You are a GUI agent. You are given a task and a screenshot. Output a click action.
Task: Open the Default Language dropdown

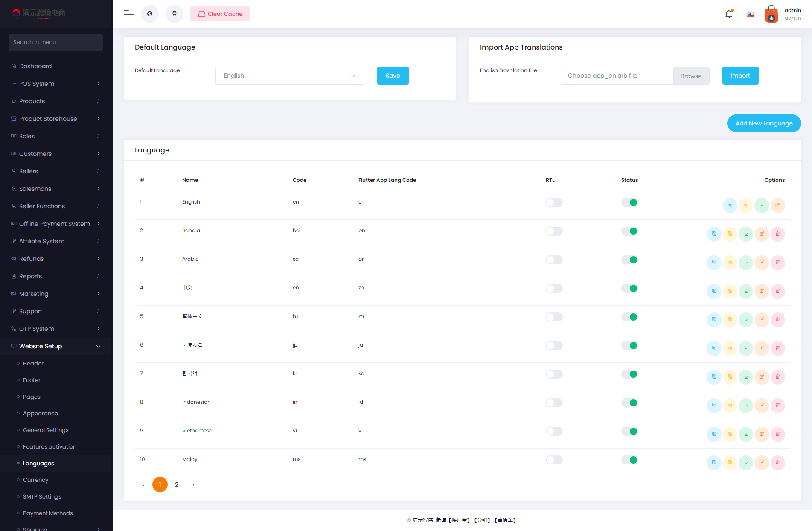(290, 76)
